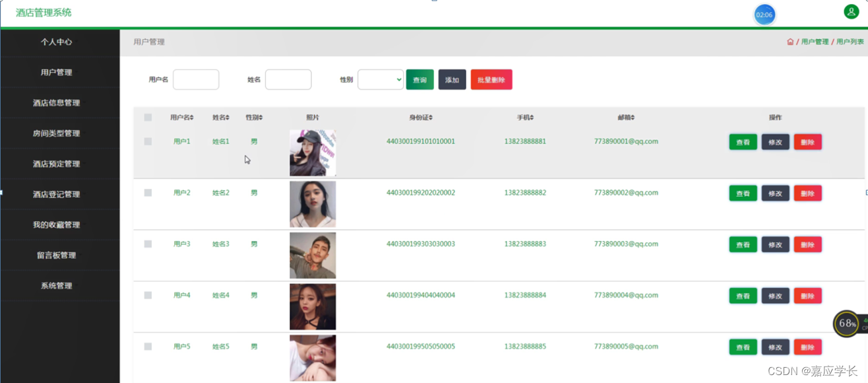Focus the 姓名 search input field
868x383 pixels.
click(288, 79)
